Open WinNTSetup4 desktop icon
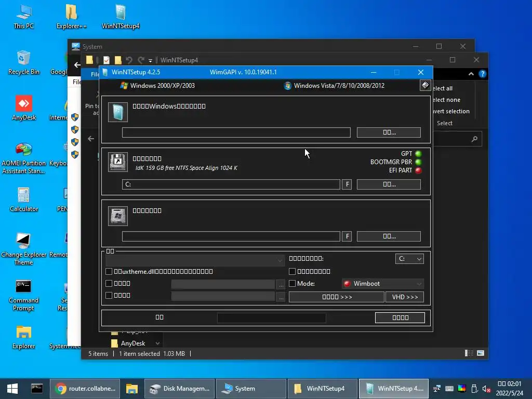 coord(121,16)
